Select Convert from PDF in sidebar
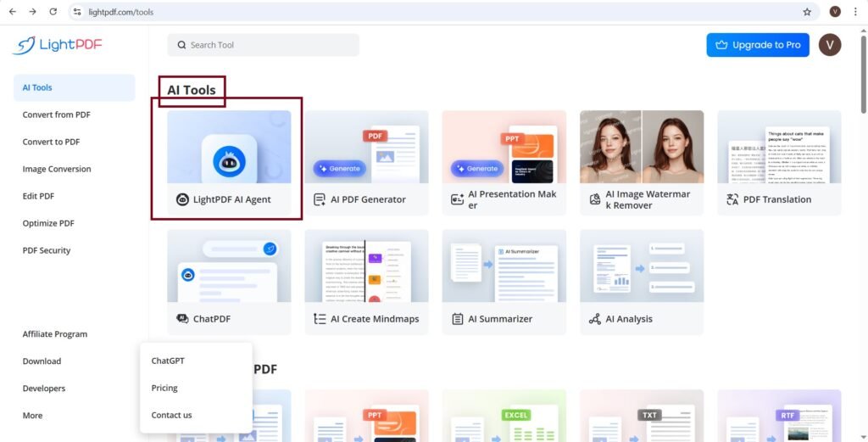This screenshot has width=868, height=442. coord(57,115)
